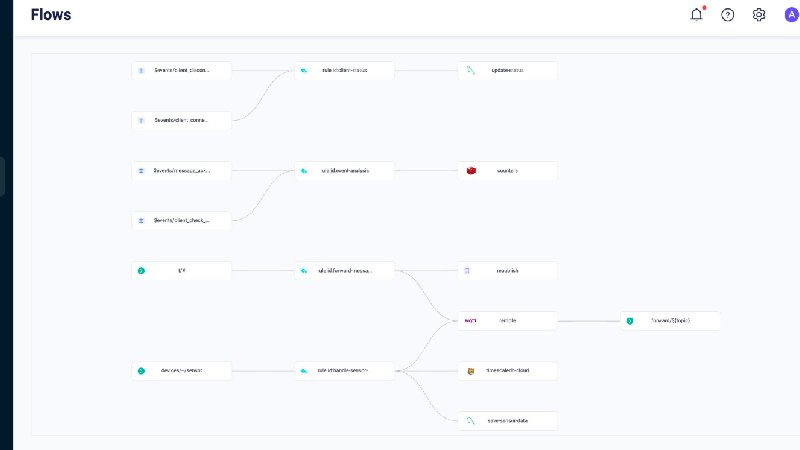Viewport: 800px width, 450px height.
Task: Click the $events/client_check_... node icon
Action: point(141,221)
